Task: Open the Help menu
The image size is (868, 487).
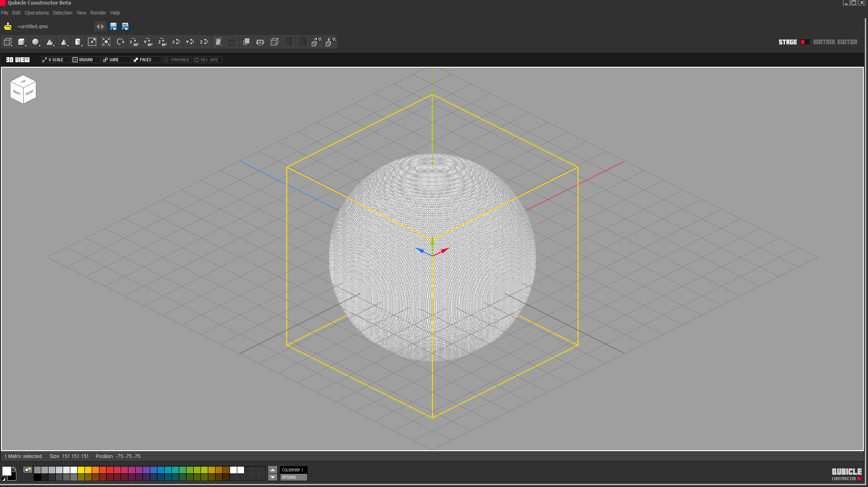Action: tap(115, 13)
